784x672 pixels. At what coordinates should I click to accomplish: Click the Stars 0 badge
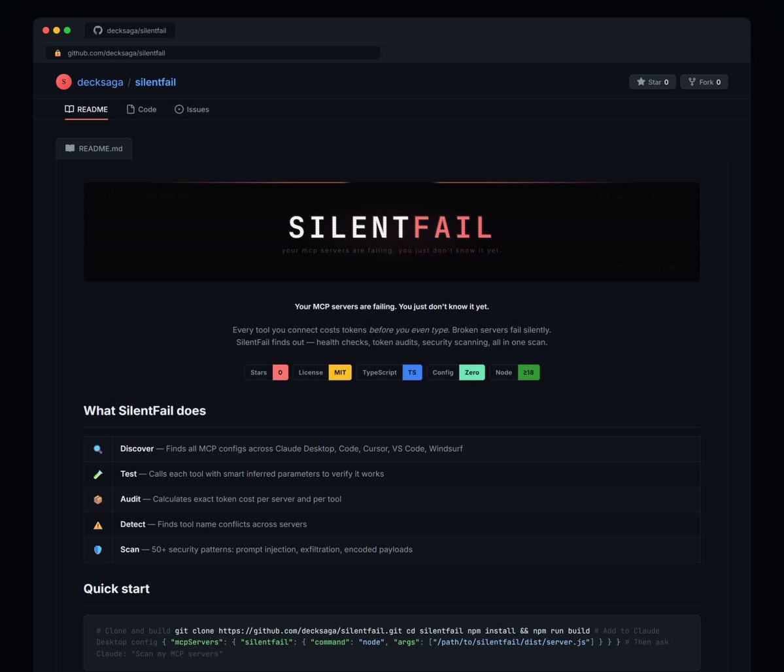coord(267,373)
